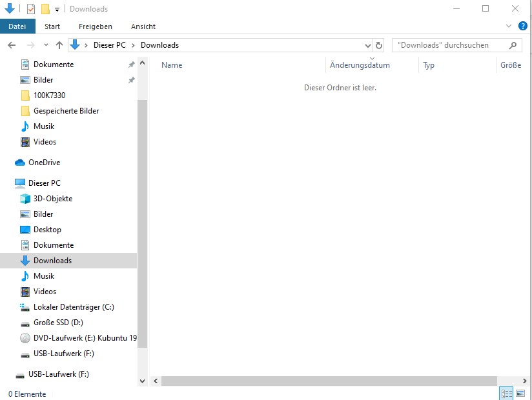Screen dimensions: 532x400
Task: Open the chevron between Dieser PC and Downloads
Action: point(133,45)
